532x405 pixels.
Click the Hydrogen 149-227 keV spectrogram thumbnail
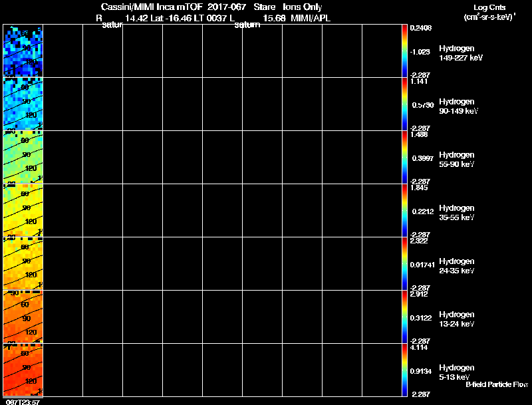click(x=23, y=51)
